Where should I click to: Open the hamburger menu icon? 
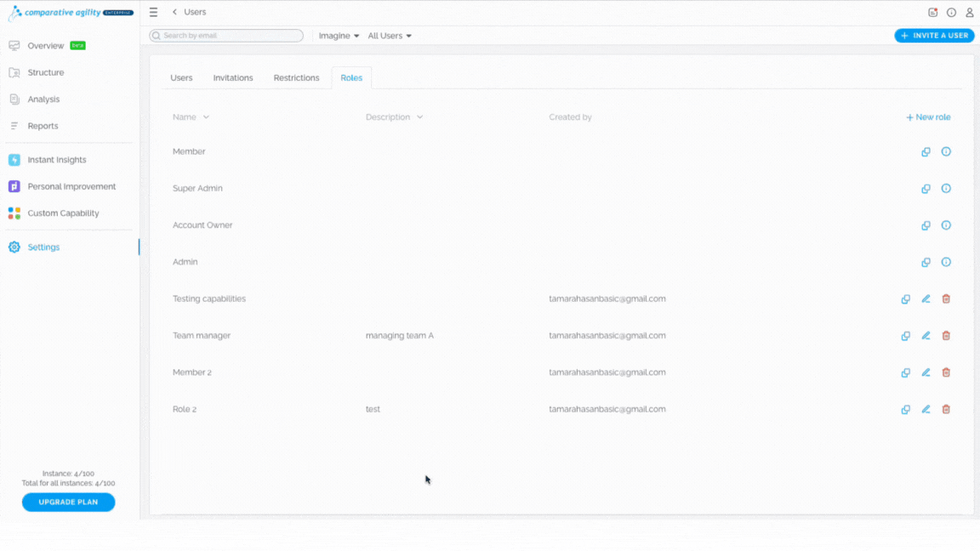click(x=153, y=12)
